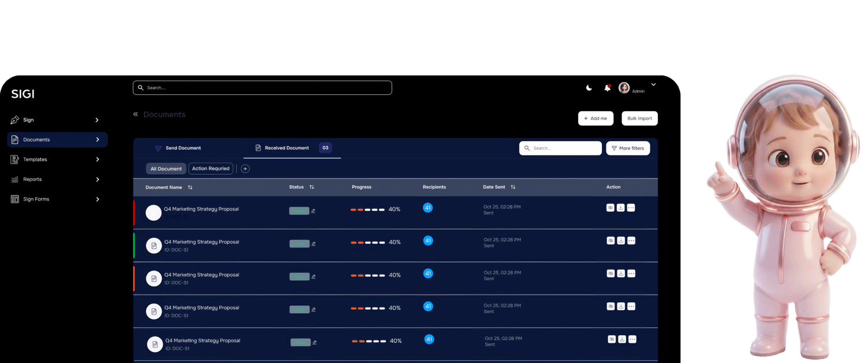Click progress bar in orange-marked row
Image resolution: width=868 pixels, height=363 pixels.
tap(367, 276)
